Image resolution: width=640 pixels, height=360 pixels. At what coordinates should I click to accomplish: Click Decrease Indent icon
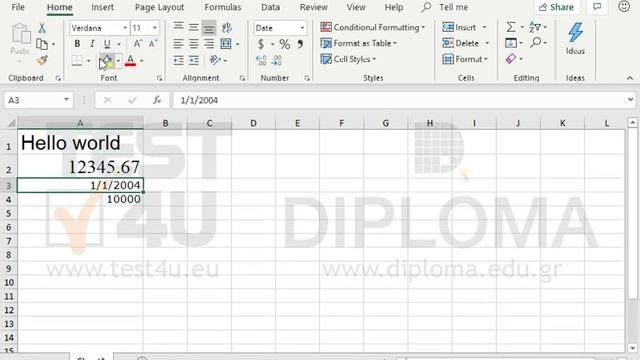(x=178, y=60)
